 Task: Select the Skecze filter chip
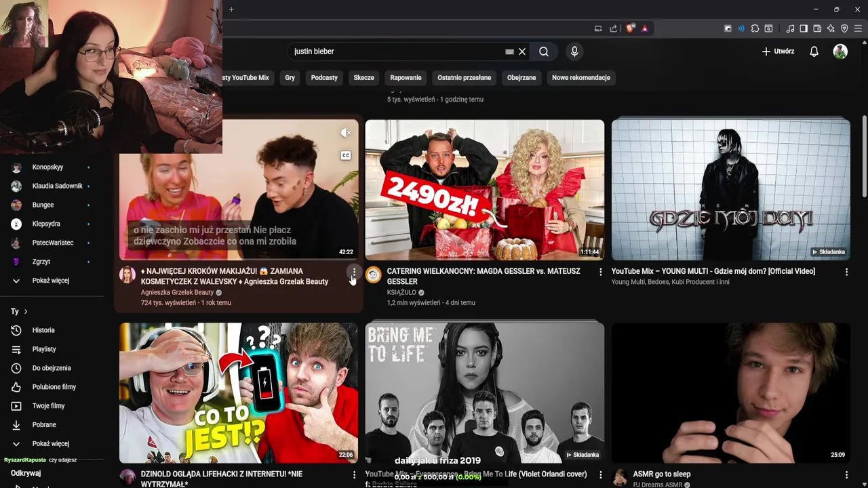pos(364,78)
